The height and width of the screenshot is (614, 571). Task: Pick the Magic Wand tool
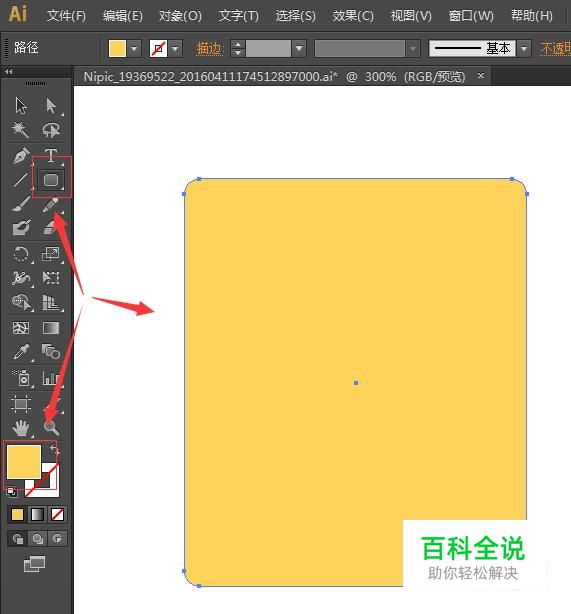pos(21,130)
